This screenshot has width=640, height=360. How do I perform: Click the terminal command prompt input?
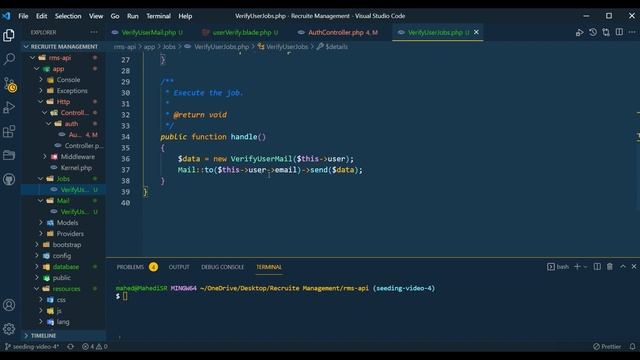(x=125, y=296)
